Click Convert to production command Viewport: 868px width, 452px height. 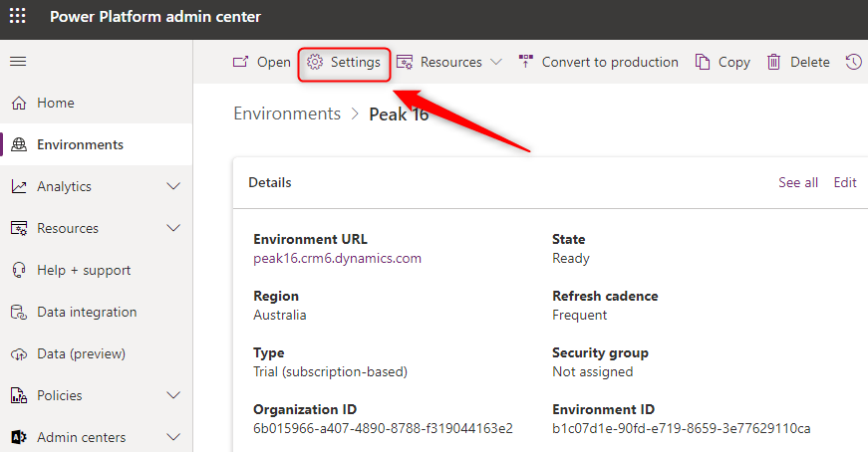pos(598,62)
